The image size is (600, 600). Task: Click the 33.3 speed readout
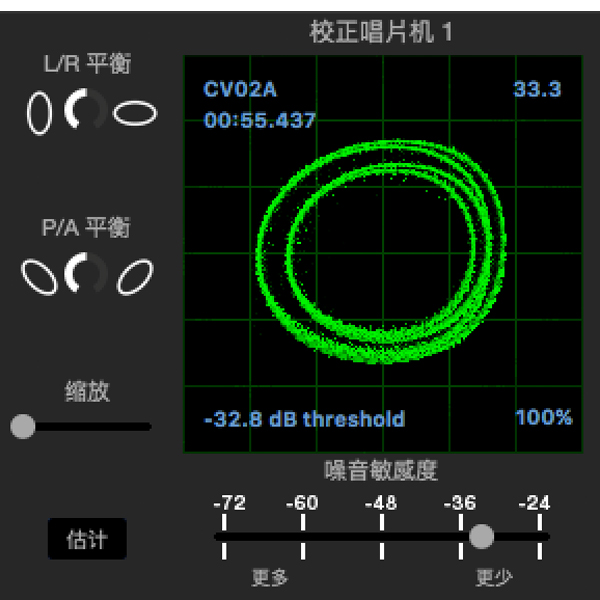point(537,90)
